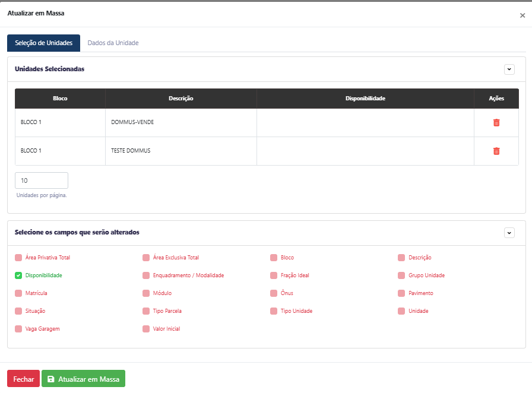
Task: Toggle the Enquadramento / Modalidade checkbox
Action: click(x=146, y=275)
